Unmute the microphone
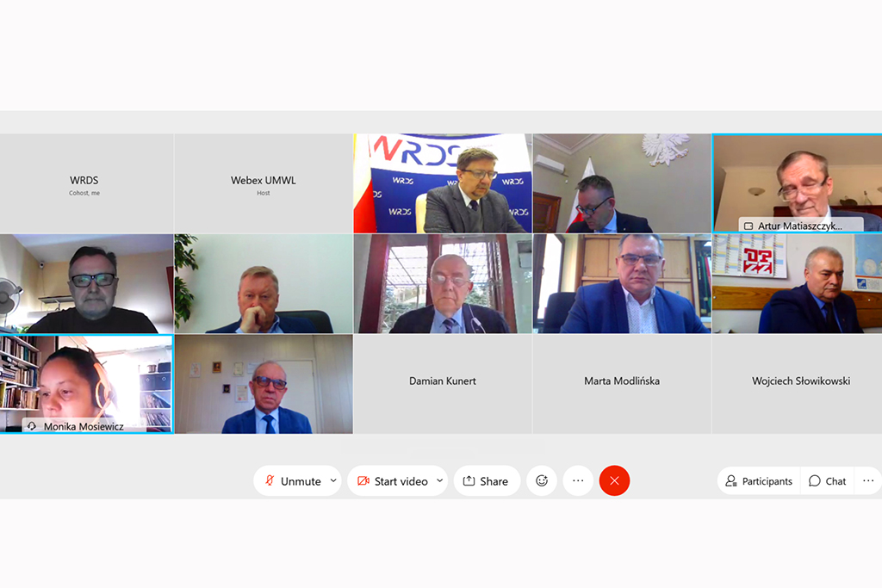This screenshot has height=588, width=882. tap(293, 481)
